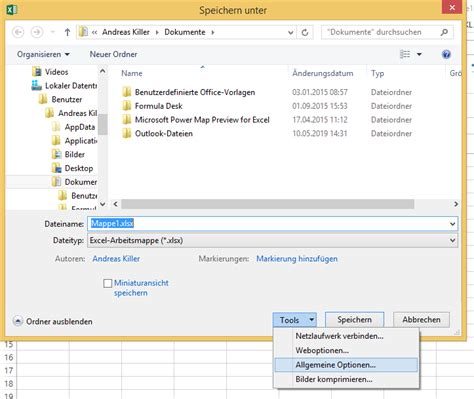Refresh the Dokumente folder view
This screenshot has width=474, height=399.
pyautogui.click(x=305, y=32)
